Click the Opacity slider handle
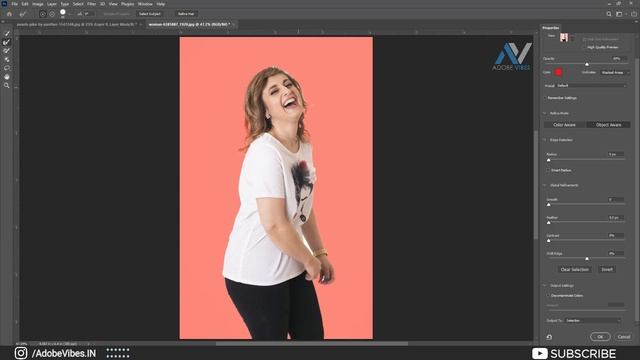640x360 pixels. point(587,64)
